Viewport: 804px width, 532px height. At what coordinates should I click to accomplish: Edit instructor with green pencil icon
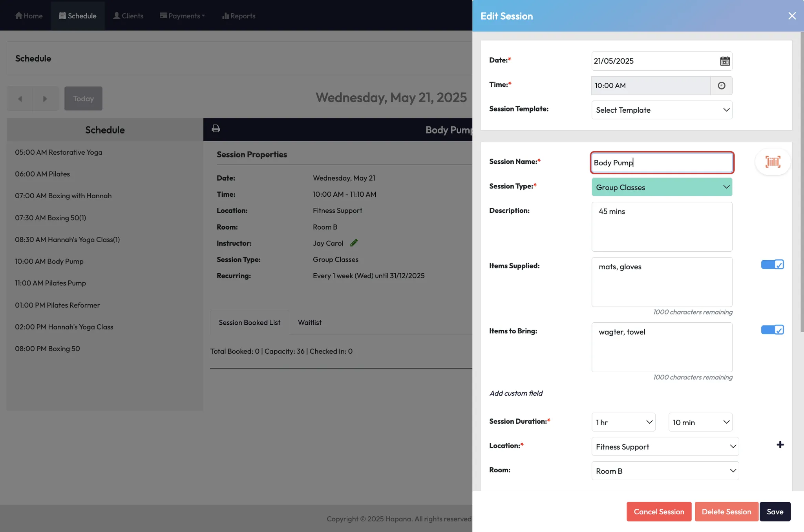(x=354, y=243)
